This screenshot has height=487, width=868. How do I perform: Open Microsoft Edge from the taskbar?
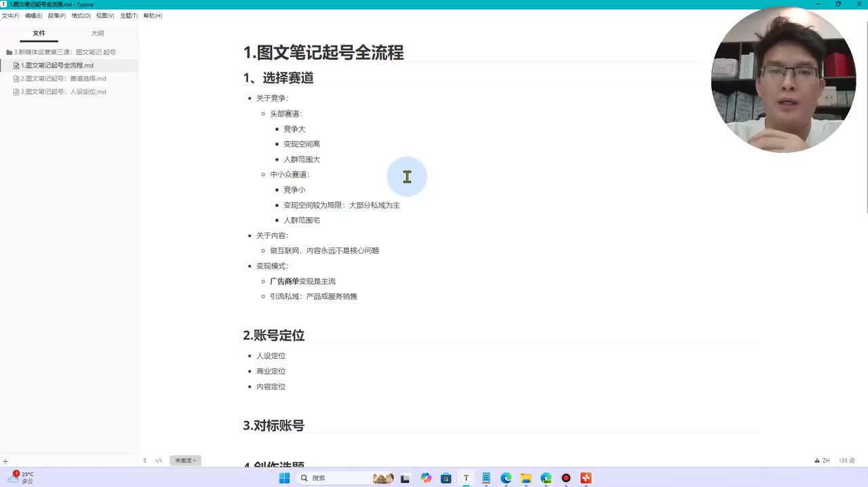[506, 478]
